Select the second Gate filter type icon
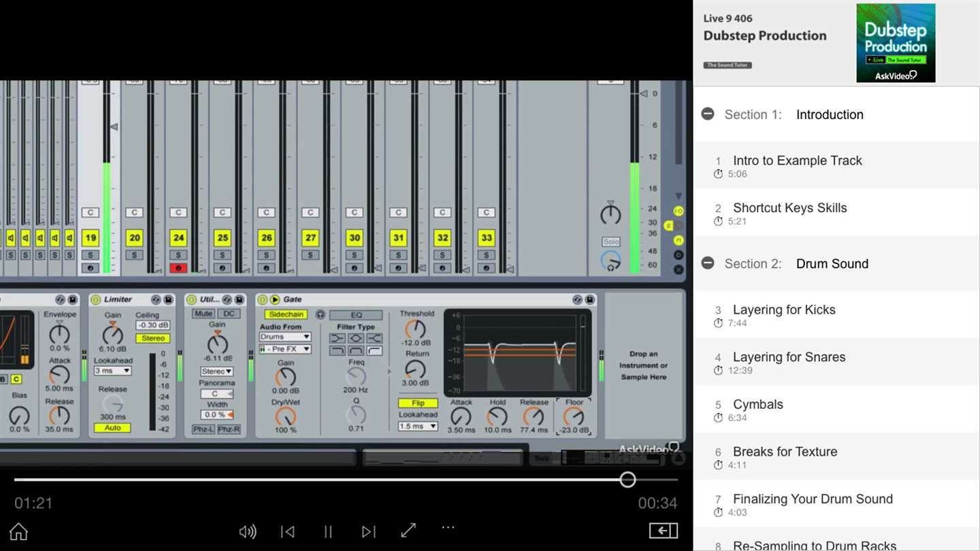This screenshot has height=551, width=980. coord(356,338)
